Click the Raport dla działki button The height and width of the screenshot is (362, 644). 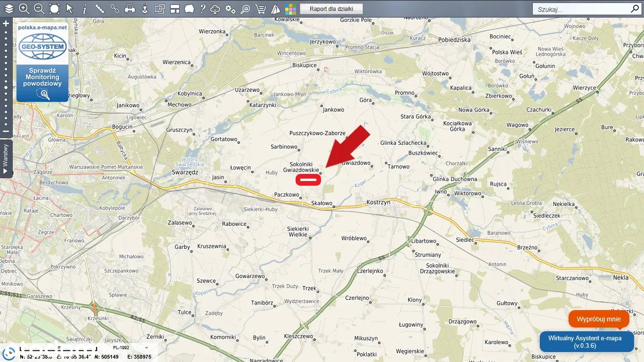coord(331,9)
